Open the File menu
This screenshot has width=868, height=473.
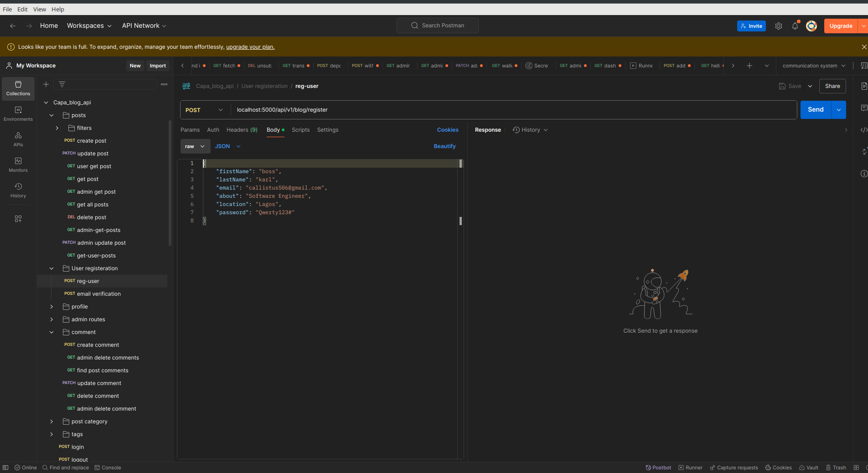coord(7,9)
